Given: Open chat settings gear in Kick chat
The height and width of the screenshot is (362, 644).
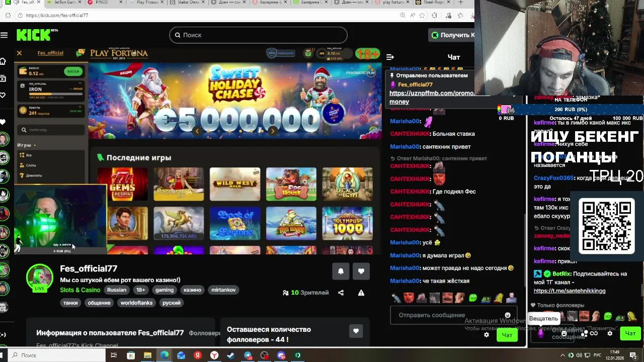Looking at the screenshot, I should (x=486, y=335).
